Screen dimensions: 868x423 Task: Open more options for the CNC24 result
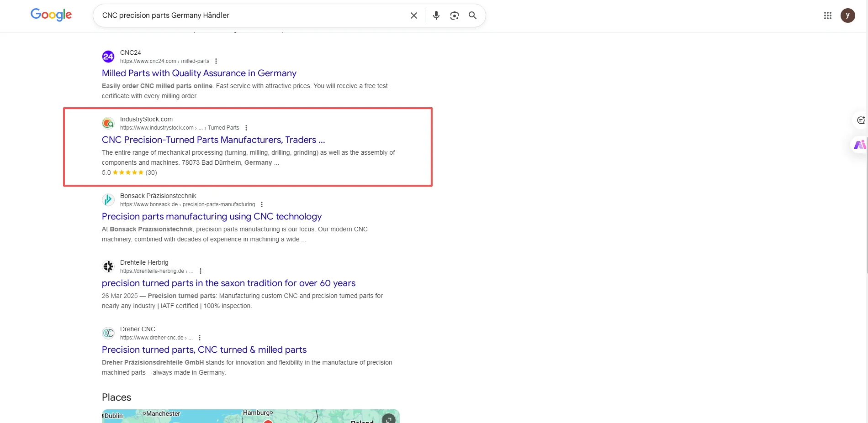click(x=216, y=61)
